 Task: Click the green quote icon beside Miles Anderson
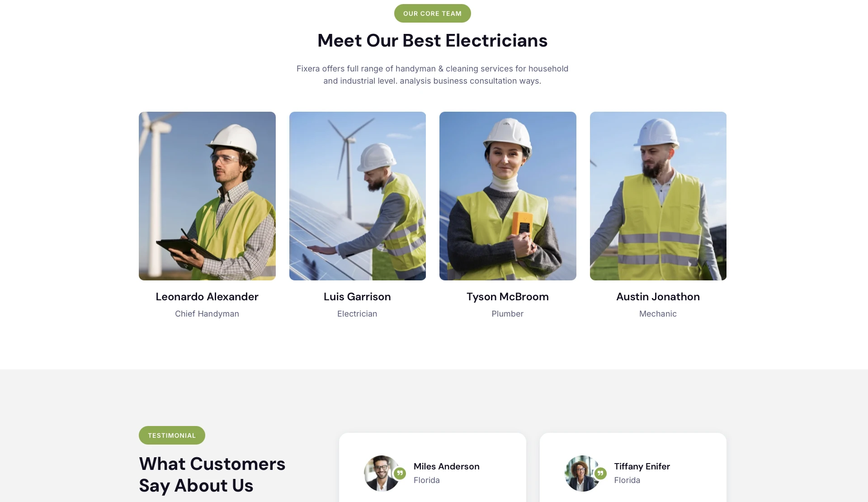(x=400, y=474)
